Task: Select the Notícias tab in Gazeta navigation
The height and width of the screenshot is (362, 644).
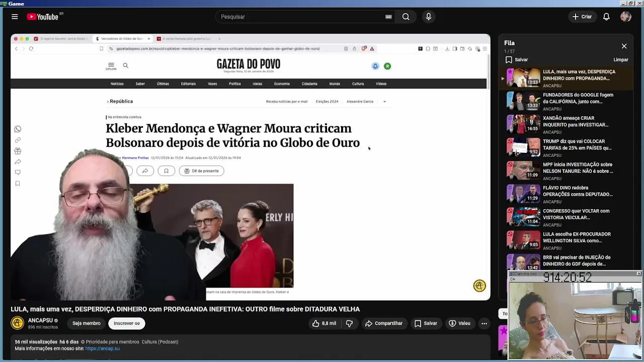Action: [x=117, y=84]
